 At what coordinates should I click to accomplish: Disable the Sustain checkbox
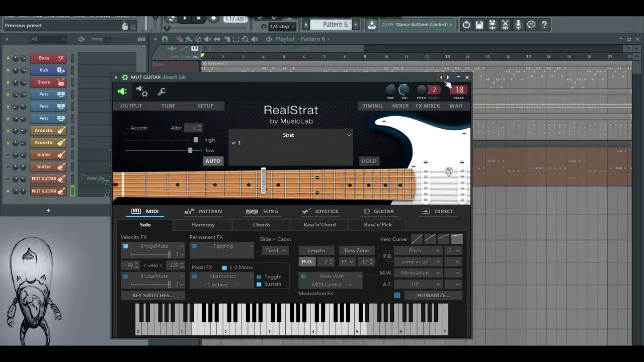[259, 284]
